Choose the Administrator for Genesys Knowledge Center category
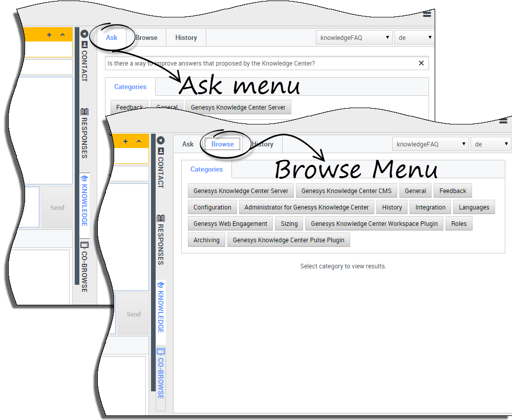 click(x=306, y=207)
